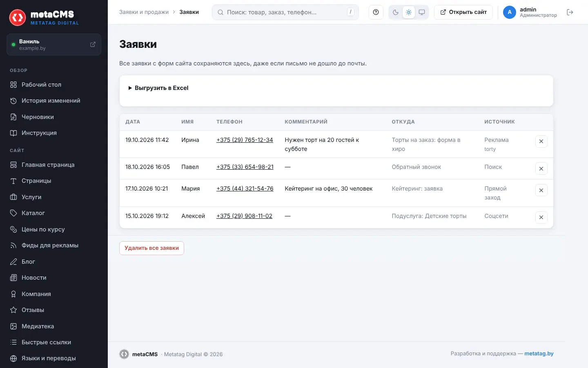
Task: Open metatag.by footer link
Action: tap(539, 354)
